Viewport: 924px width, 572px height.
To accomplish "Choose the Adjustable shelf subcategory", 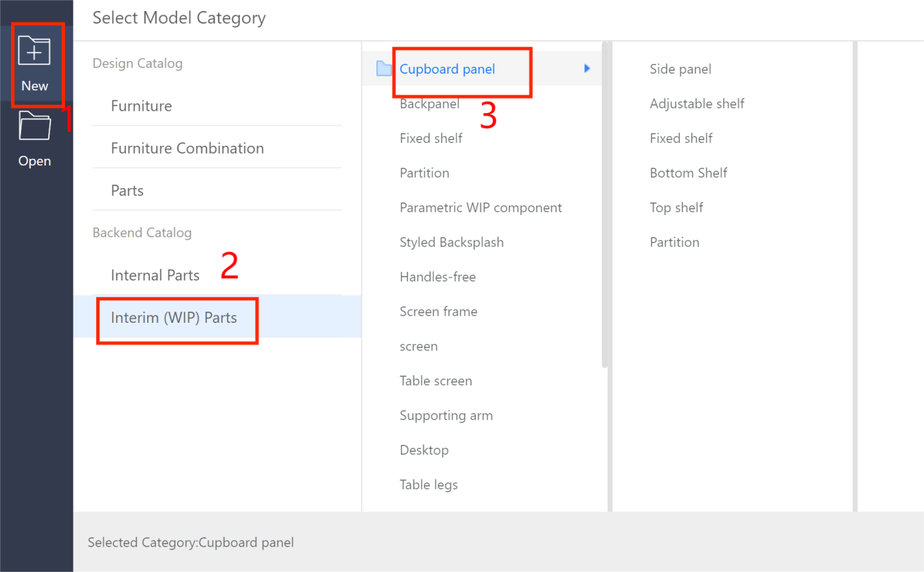I will coord(696,103).
